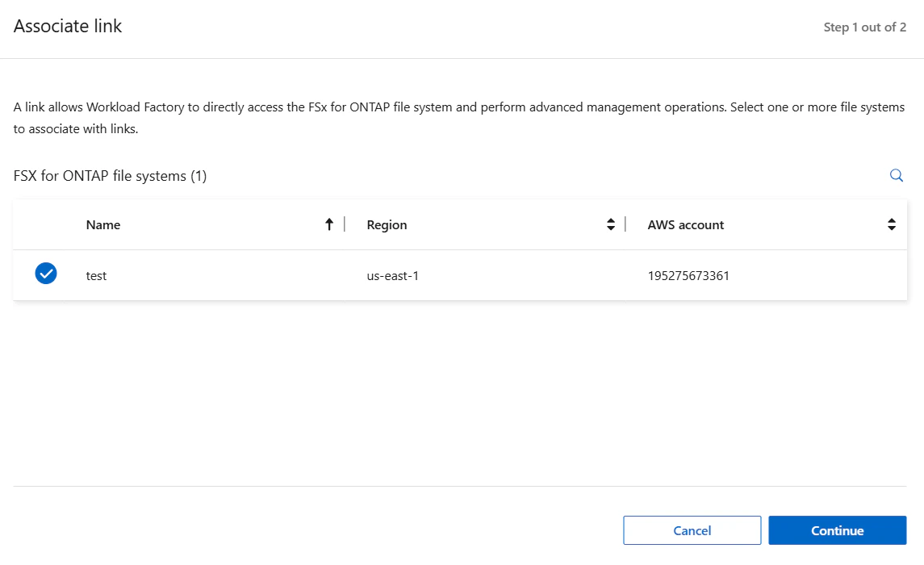Open the file systems search magnifier
The width and height of the screenshot is (924, 565).
pos(897,176)
